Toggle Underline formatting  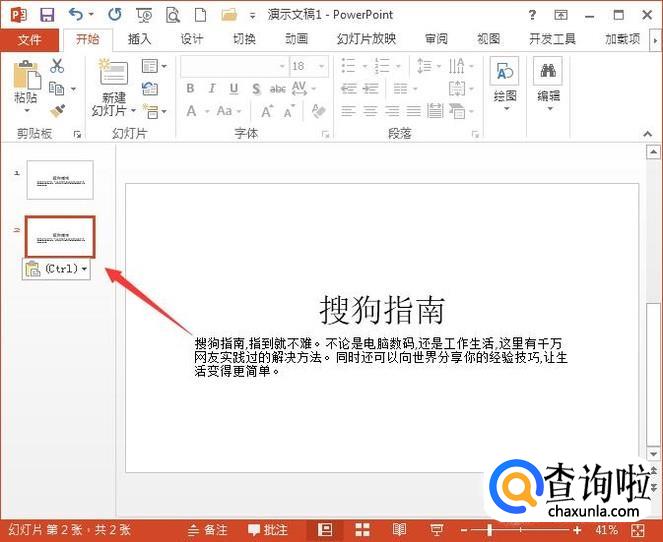[x=234, y=89]
